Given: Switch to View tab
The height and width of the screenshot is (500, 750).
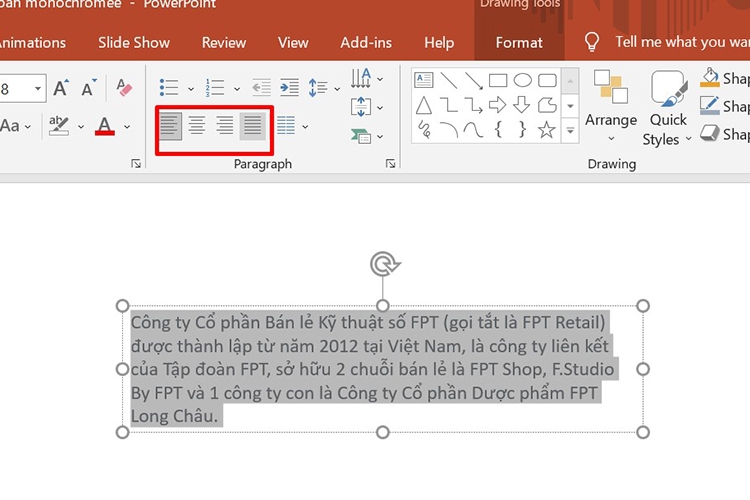Looking at the screenshot, I should point(293,43).
